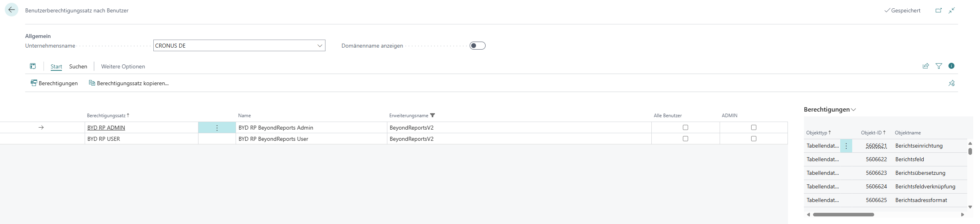Select the Berichtsfeld row
The image size is (980, 224).
coord(885,160)
